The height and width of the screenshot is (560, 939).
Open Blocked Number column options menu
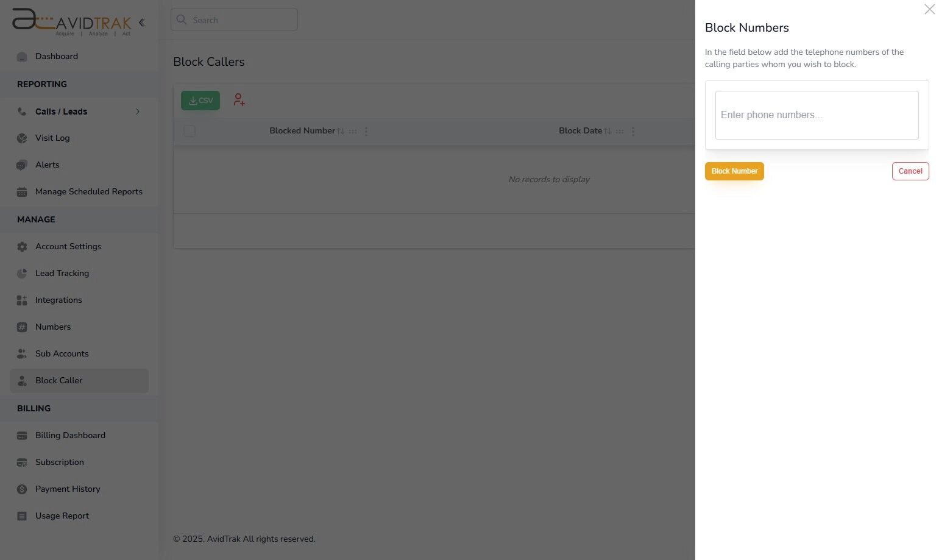click(366, 131)
